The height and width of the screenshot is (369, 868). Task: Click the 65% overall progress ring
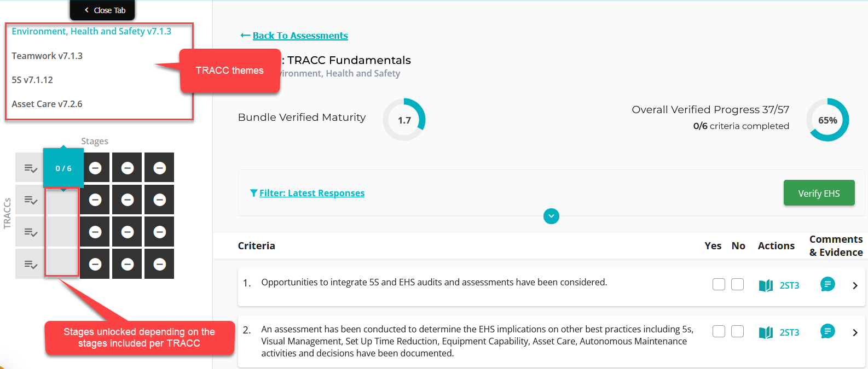tap(827, 120)
